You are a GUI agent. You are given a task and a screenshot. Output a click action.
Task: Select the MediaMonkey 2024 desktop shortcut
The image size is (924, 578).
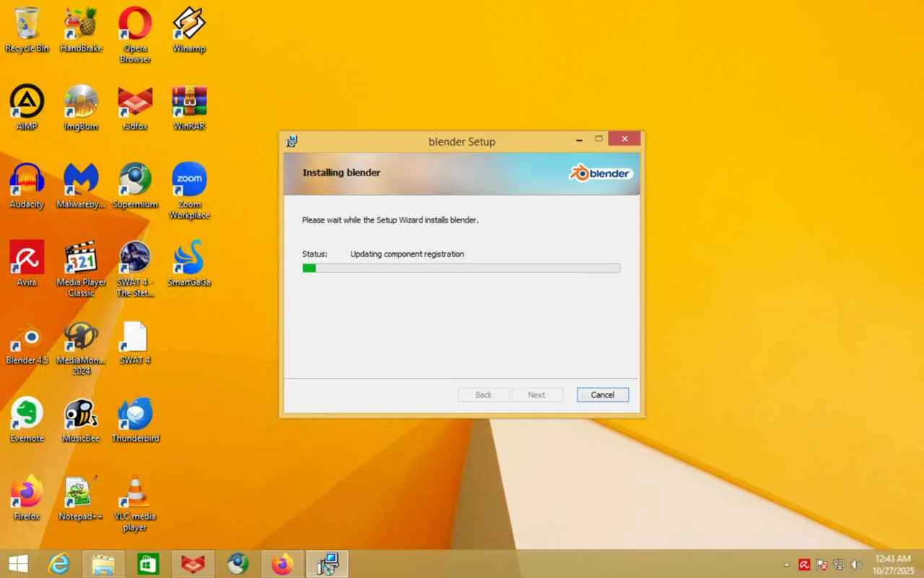coord(81,348)
